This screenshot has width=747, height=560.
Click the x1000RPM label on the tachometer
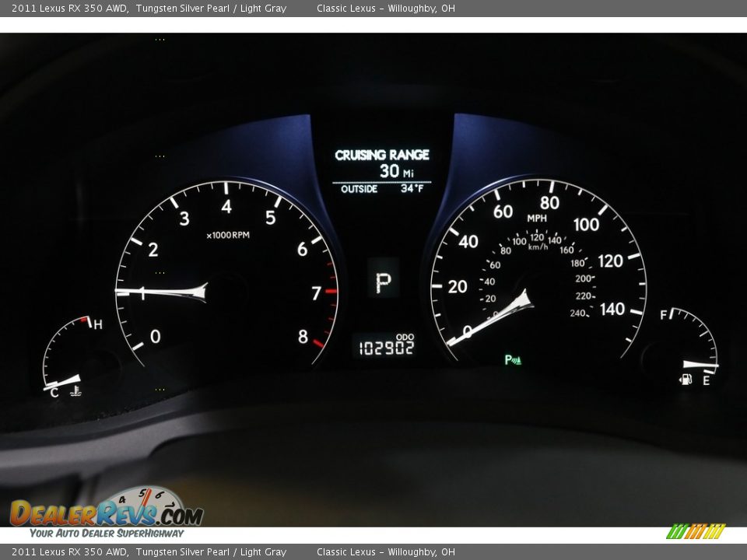point(228,235)
